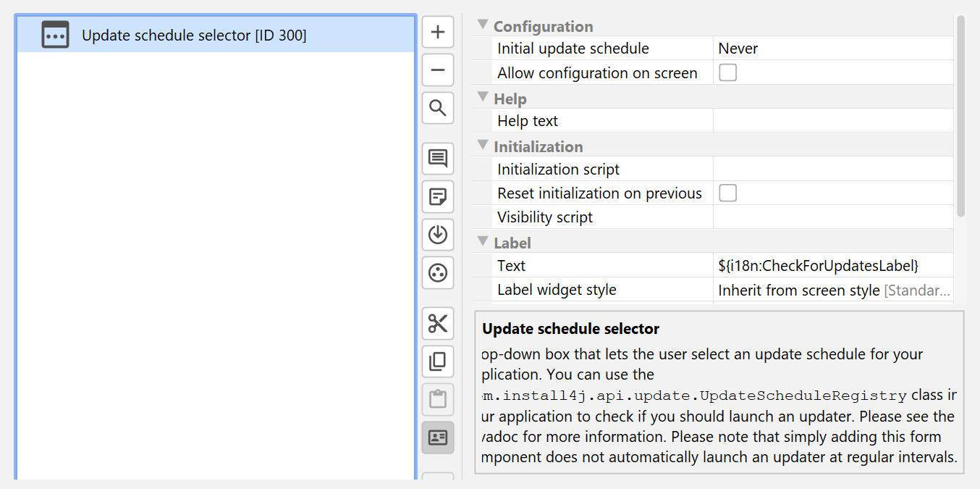Click the properties panel vertical scrollbar
Image resolution: width=980 pixels, height=489 pixels.
click(960, 116)
